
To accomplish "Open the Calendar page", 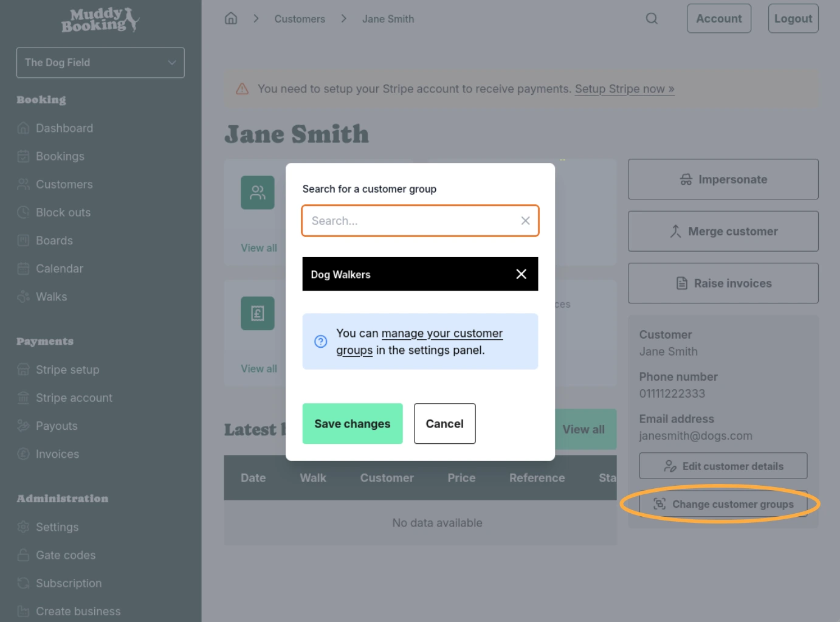I will point(59,268).
